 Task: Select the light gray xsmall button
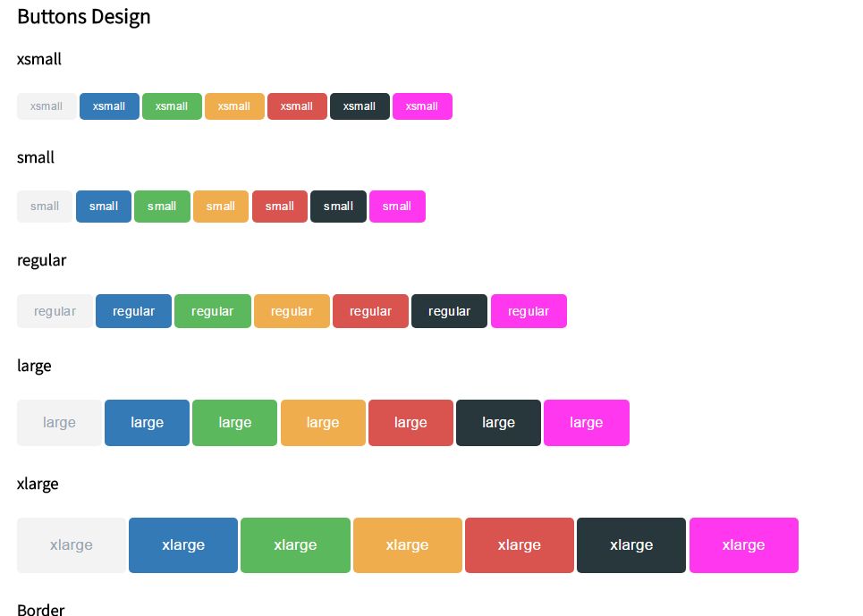coord(47,106)
